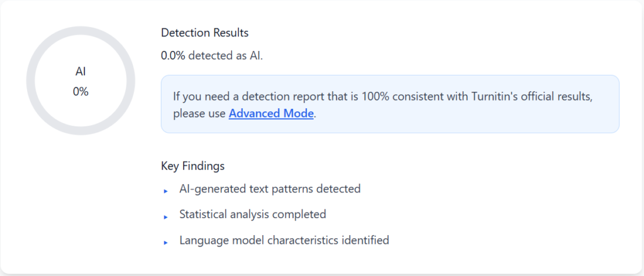Viewport: 644px width, 276px height.
Task: Click the arrow bullet beside Statistical analysis completed
Action: (x=165, y=216)
